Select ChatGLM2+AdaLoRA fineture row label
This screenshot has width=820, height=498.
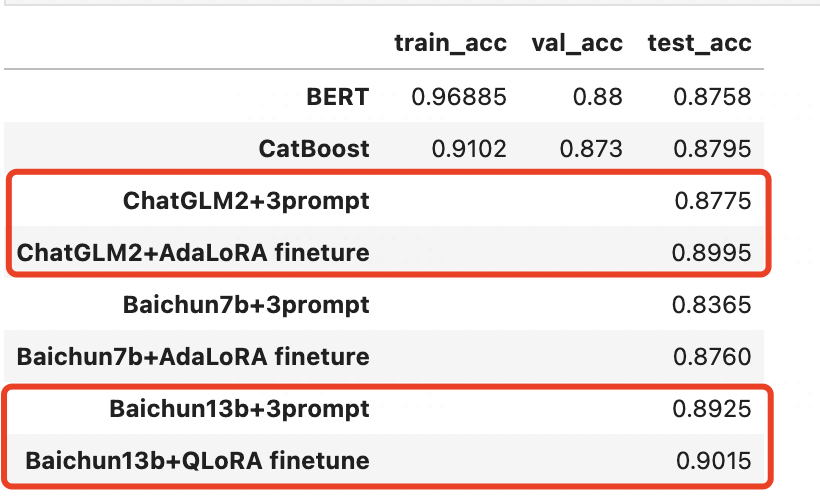193,253
